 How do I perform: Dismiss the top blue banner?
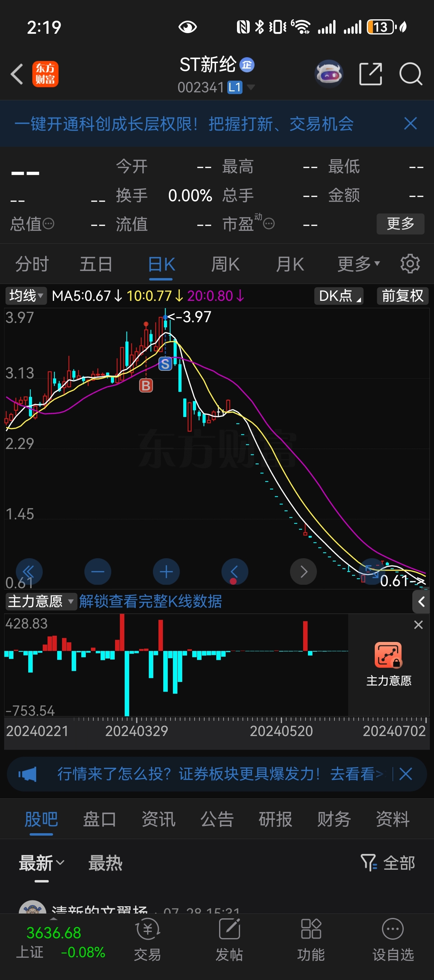(411, 124)
